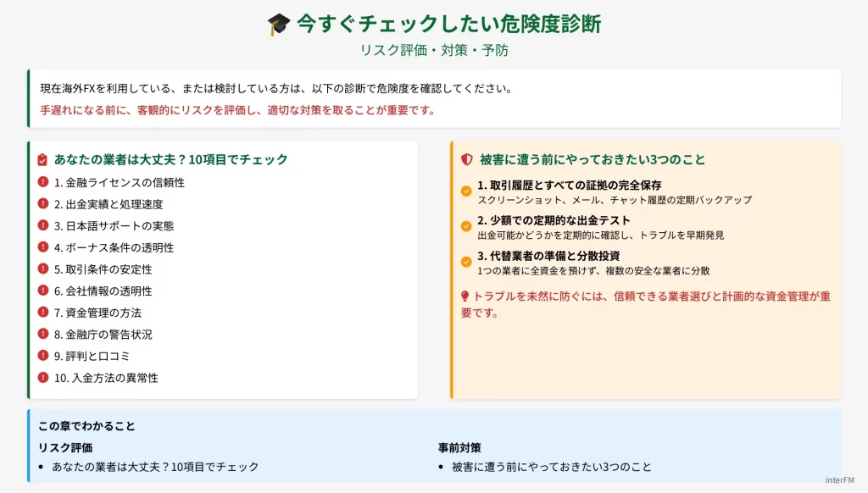Screen dimensions: 868x493
Task: Click the orange check mark beside 少額での定期的な出金テスト
Action: (466, 227)
